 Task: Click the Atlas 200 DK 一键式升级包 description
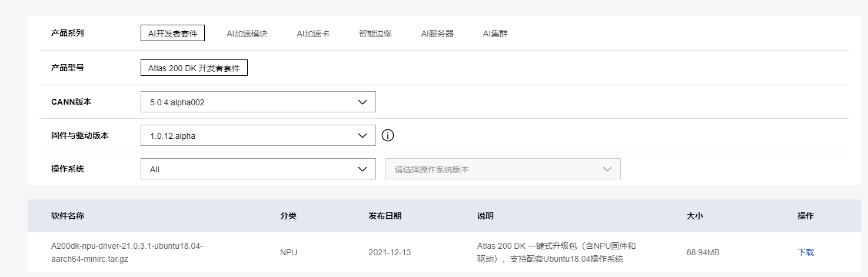point(557,252)
